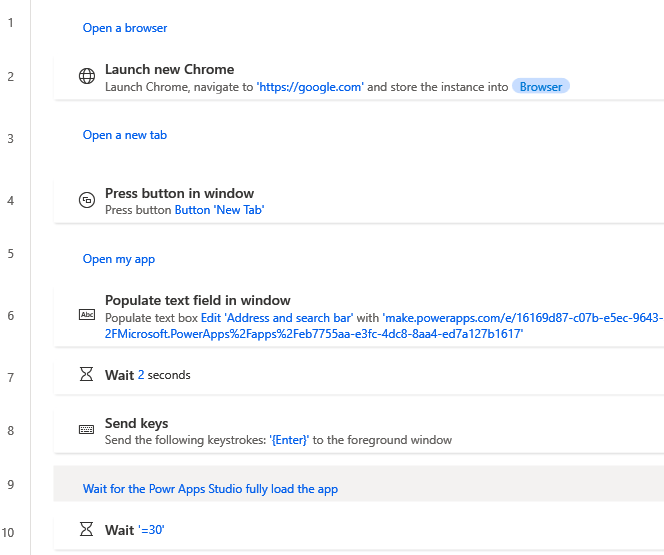Select line number 5 in the gutter
This screenshot has width=664, height=555.
(x=11, y=254)
